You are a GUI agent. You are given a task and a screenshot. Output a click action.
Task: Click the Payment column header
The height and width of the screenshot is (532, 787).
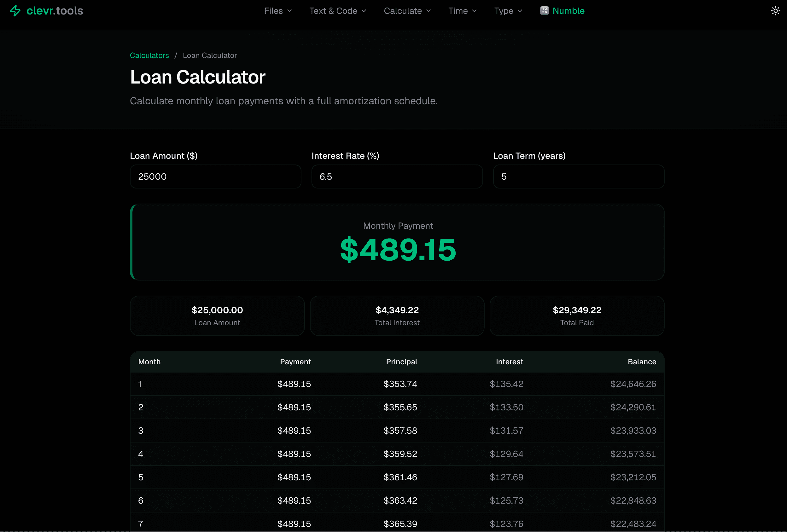(x=295, y=361)
